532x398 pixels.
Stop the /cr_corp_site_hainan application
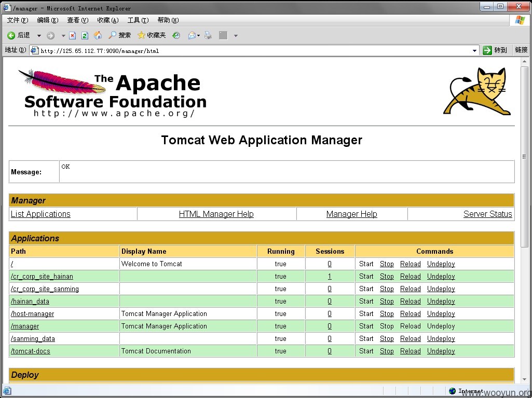coord(387,277)
